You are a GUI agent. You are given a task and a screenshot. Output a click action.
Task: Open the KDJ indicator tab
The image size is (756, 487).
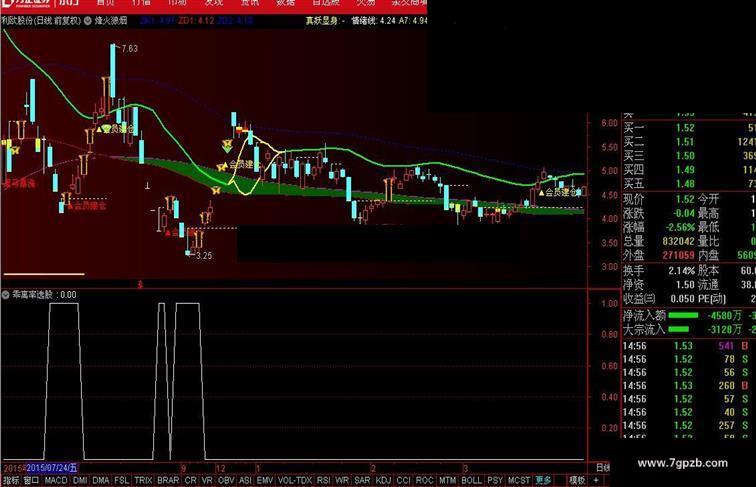point(383,480)
